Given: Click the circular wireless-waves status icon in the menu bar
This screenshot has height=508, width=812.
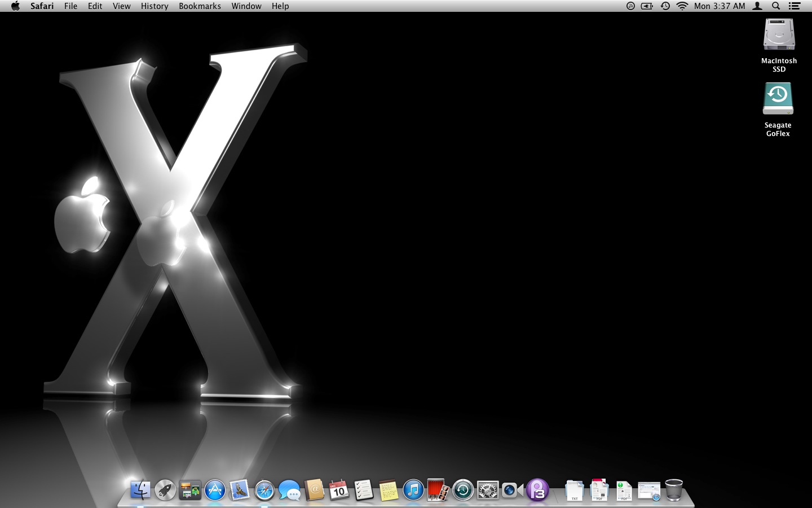Looking at the screenshot, I should (630, 6).
